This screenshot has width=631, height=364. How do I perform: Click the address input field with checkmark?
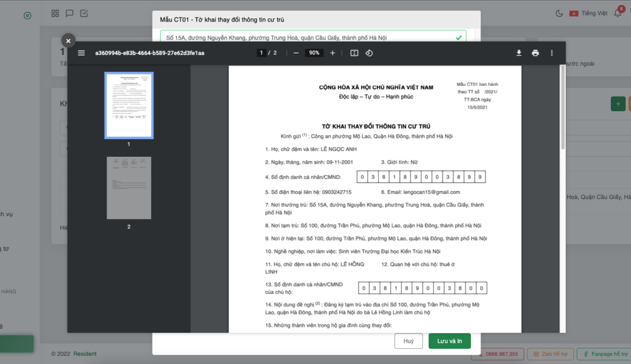(307, 38)
